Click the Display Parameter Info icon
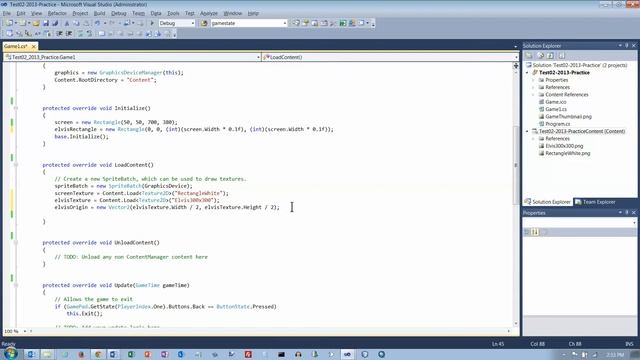640x360 pixels. click(19, 34)
